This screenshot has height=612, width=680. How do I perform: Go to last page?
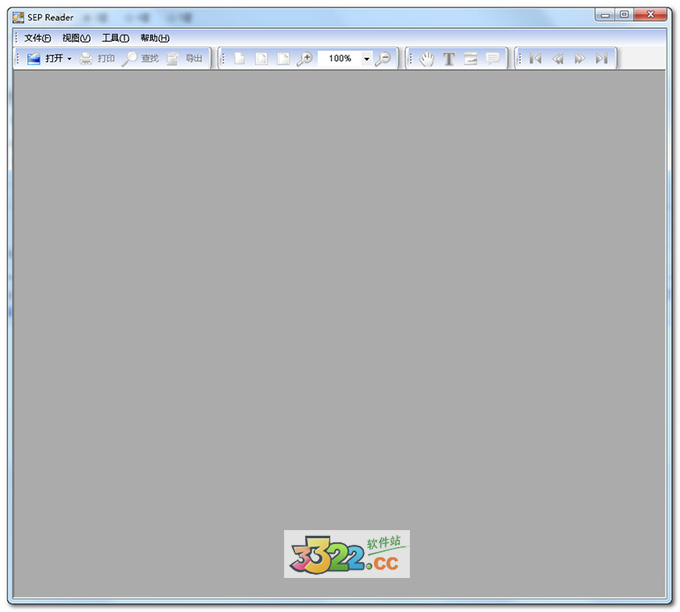[x=602, y=58]
